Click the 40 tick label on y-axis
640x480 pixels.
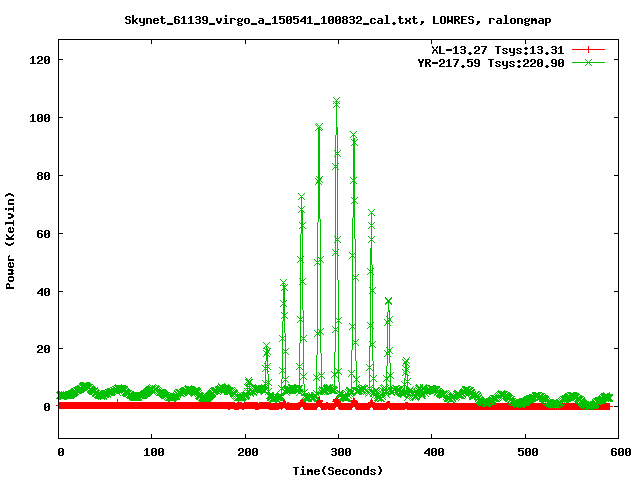pos(43,292)
